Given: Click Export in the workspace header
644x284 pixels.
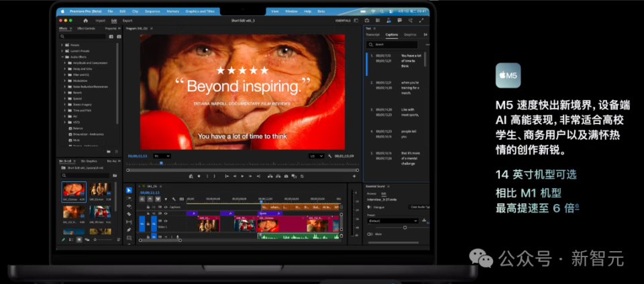Looking at the screenshot, I should click(127, 21).
